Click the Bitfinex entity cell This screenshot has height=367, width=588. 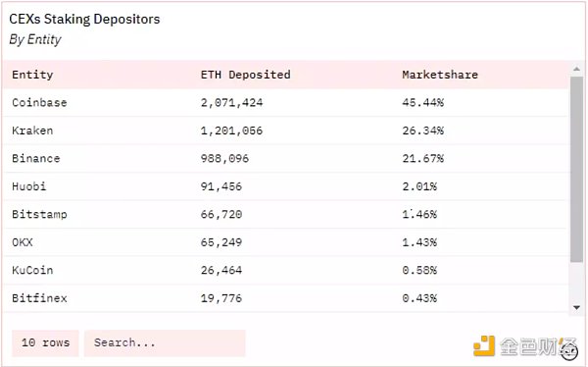point(39,298)
